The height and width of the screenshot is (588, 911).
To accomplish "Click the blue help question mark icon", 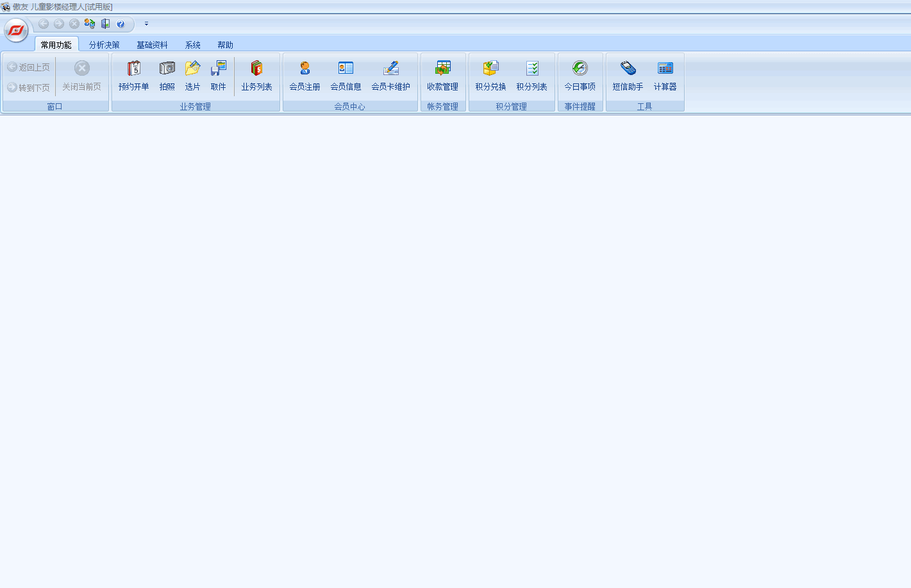I will 121,24.
